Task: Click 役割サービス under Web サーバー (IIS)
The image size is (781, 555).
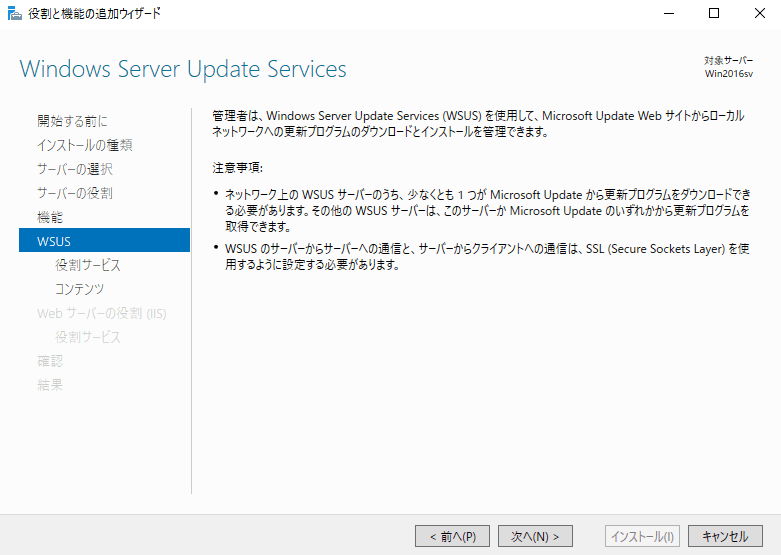Action: click(88, 337)
